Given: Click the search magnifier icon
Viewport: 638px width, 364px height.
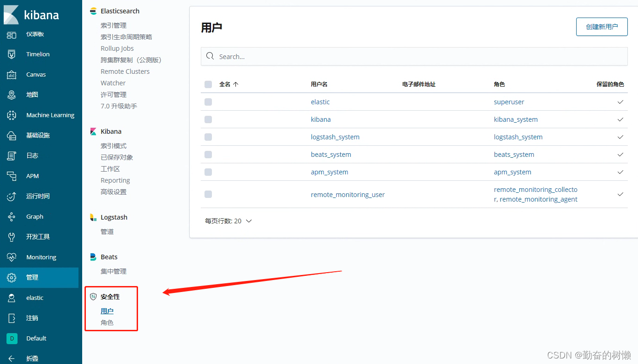Looking at the screenshot, I should pos(210,56).
